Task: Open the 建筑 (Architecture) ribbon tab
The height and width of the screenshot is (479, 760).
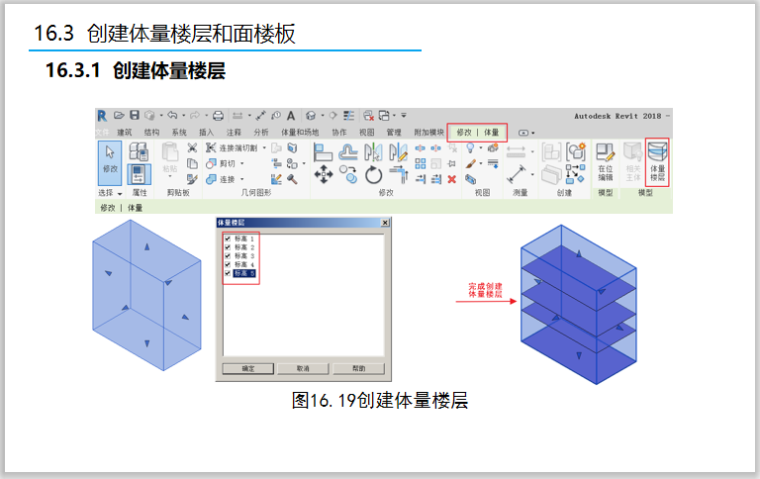Action: click(x=125, y=132)
